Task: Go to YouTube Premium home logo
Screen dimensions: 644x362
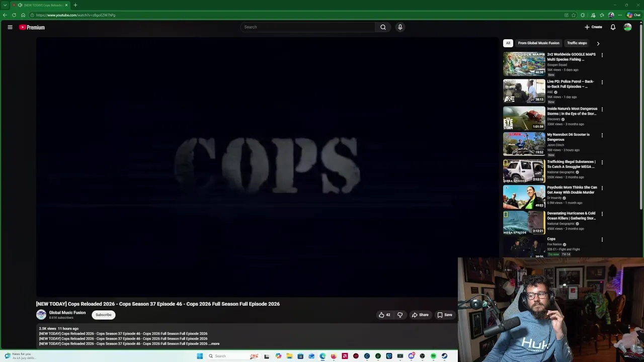Action: click(x=32, y=27)
